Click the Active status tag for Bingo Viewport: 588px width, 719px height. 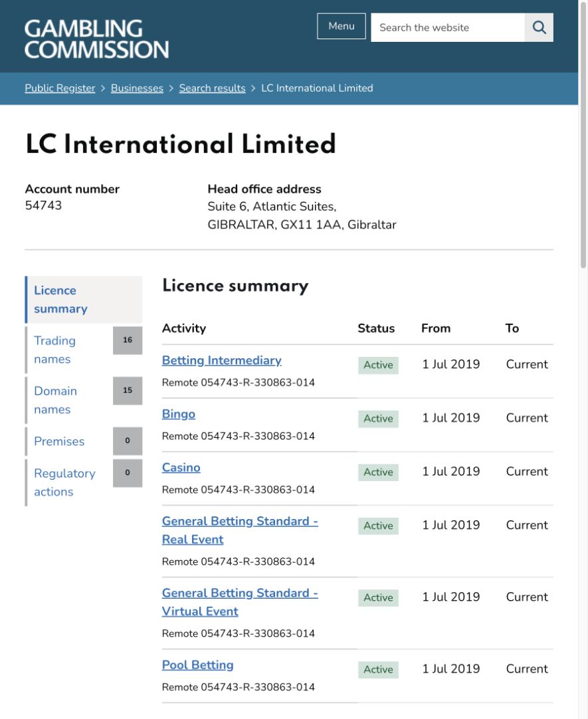[x=379, y=419]
